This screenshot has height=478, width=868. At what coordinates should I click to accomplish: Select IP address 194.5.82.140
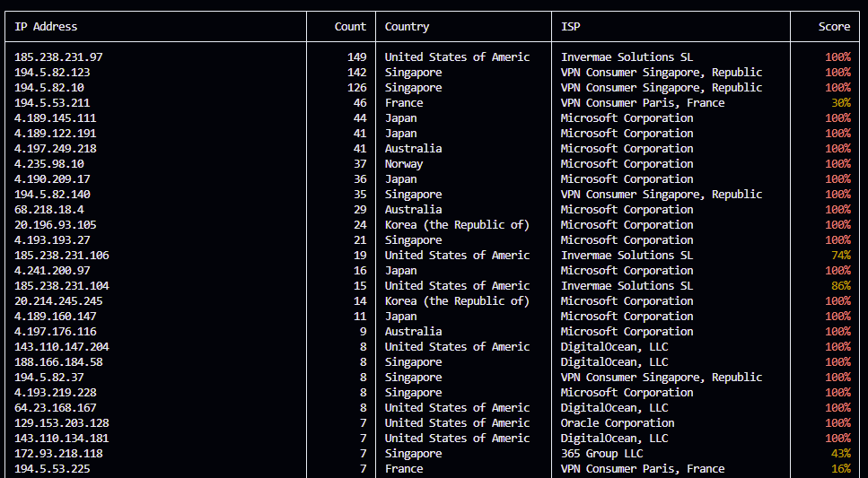click(52, 195)
